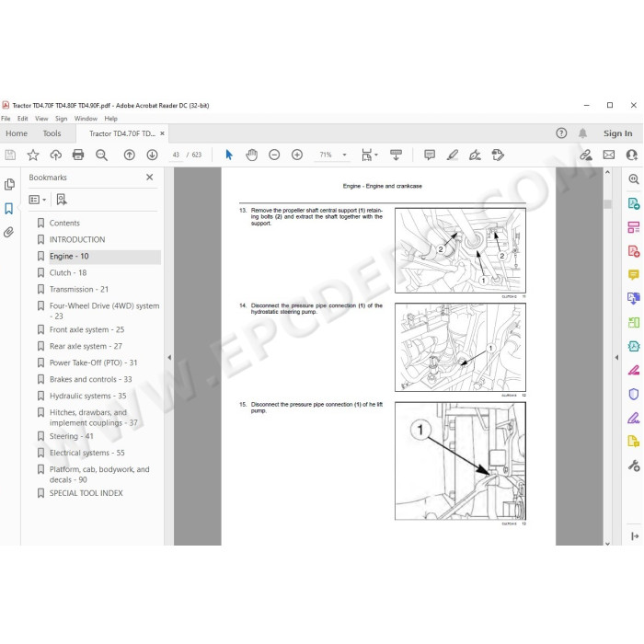Go to next page arrow
This screenshot has width=644, height=644.
pyautogui.click(x=152, y=155)
